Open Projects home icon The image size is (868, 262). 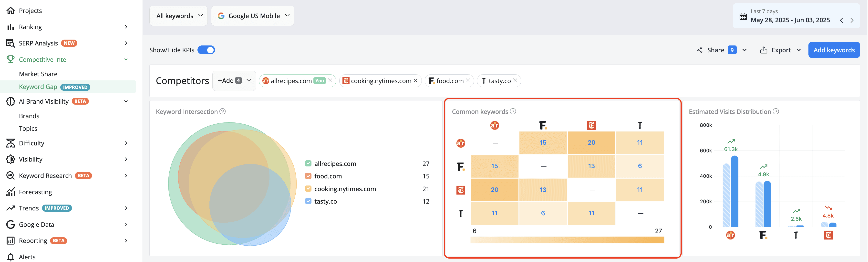coord(10,11)
